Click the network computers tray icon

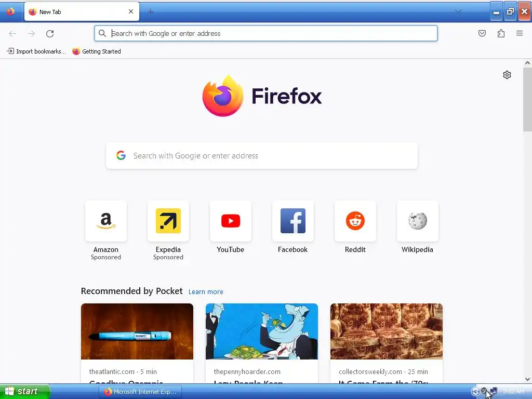(494, 391)
